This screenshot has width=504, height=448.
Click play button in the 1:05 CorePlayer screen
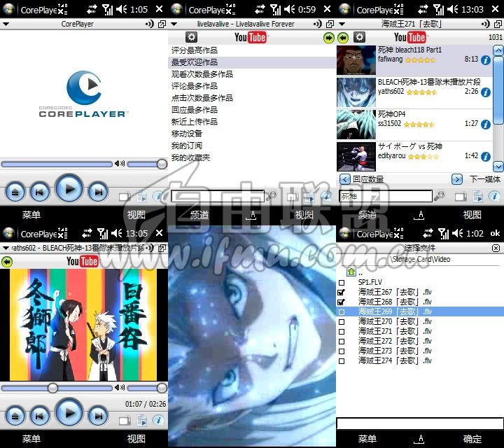pyautogui.click(x=69, y=189)
